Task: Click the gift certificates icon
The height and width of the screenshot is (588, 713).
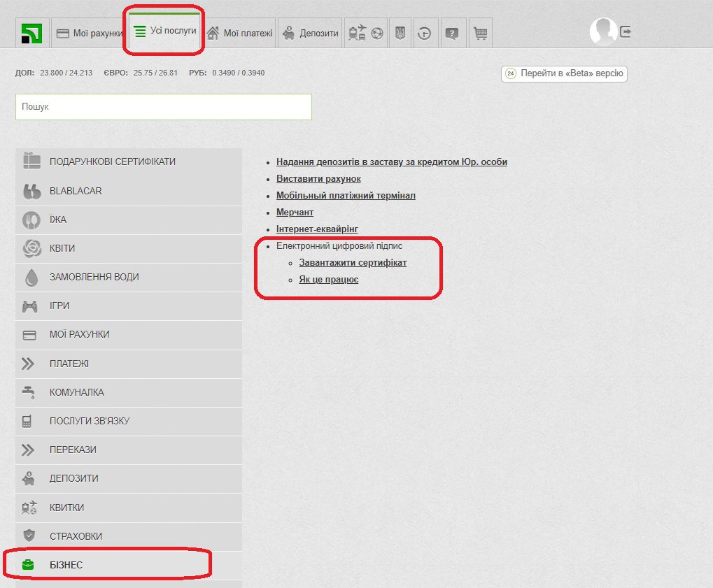Action: tap(31, 161)
